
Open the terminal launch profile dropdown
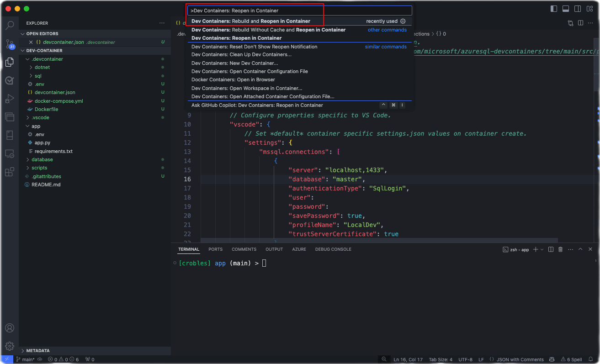tap(542, 249)
